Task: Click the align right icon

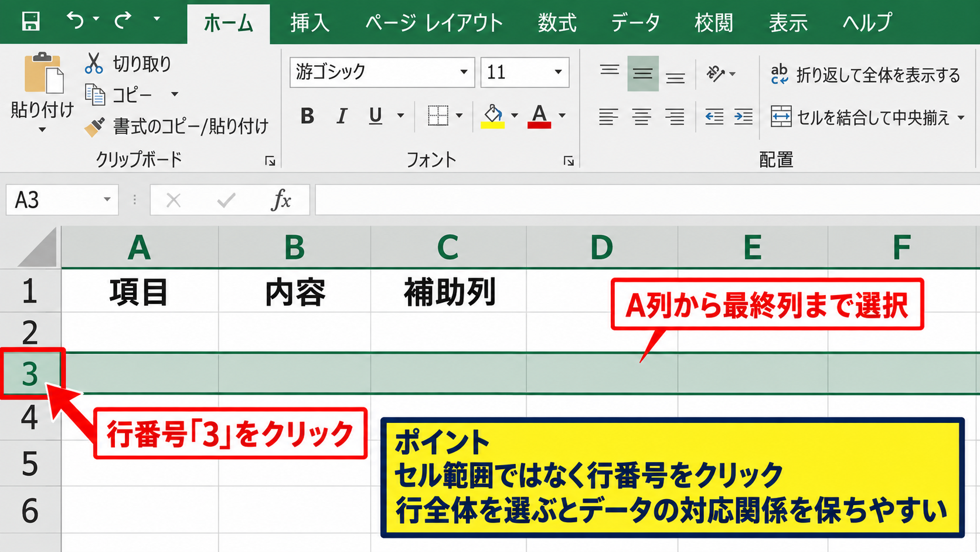Action: [675, 117]
